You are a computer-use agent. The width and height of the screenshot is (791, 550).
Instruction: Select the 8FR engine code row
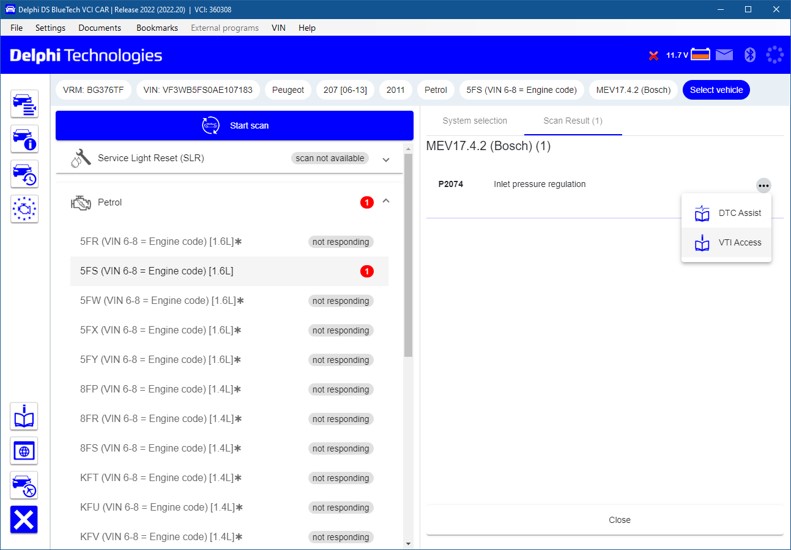click(230, 419)
